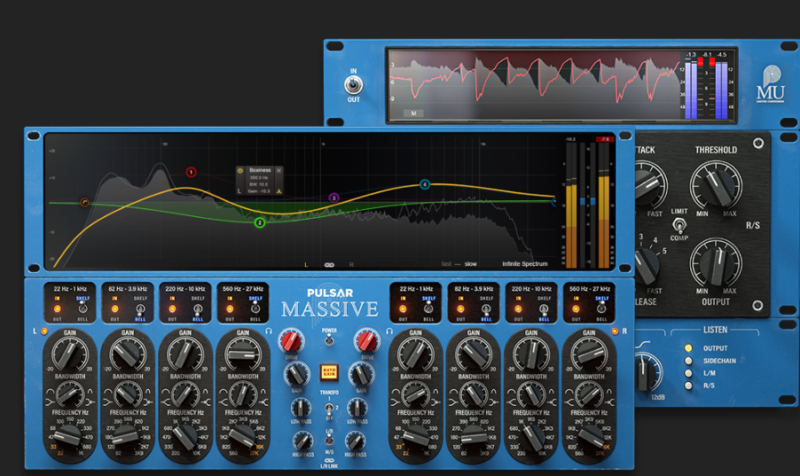The width and height of the screenshot is (800, 476).
Task: Click the right red Drive knob
Action: click(367, 341)
